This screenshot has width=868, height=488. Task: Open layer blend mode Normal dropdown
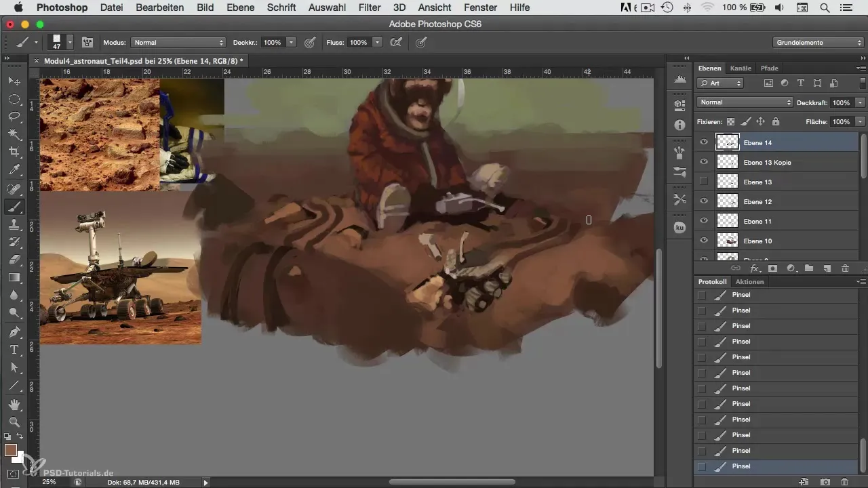point(745,102)
